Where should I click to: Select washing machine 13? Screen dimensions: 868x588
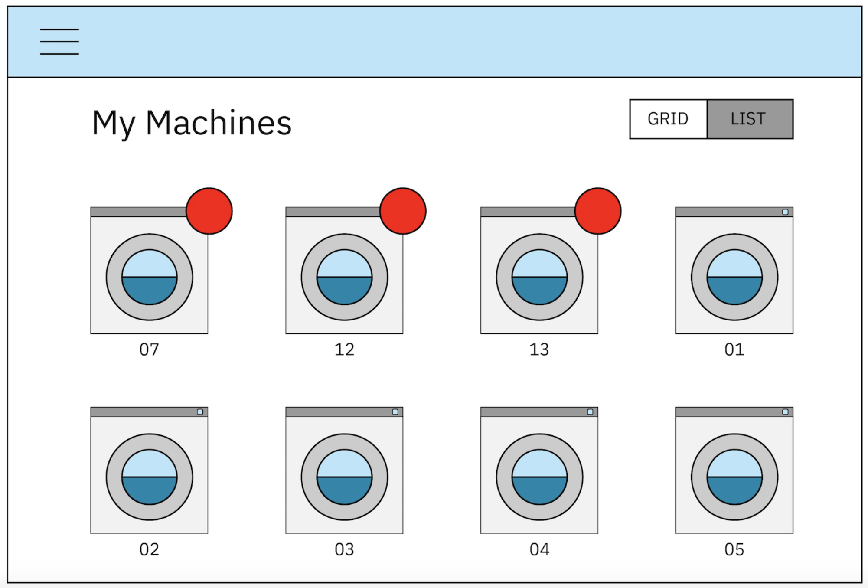[x=539, y=277]
